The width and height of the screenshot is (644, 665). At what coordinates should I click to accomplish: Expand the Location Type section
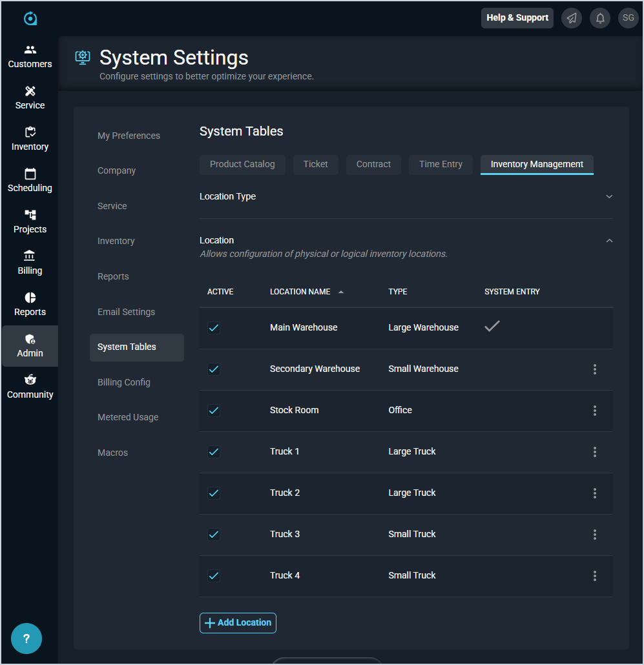coord(608,196)
